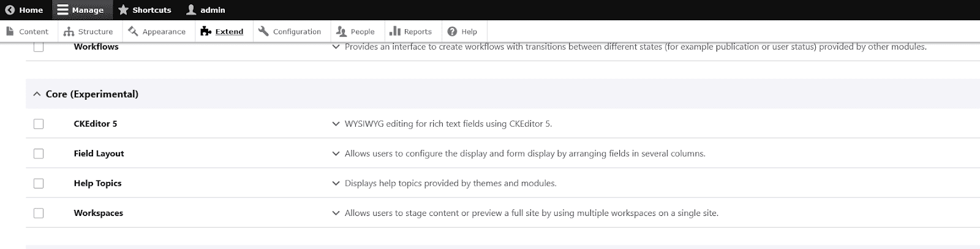Screen dimensions: 980x249
Task: Open the Shortcuts toolbar menu
Action: (x=145, y=10)
